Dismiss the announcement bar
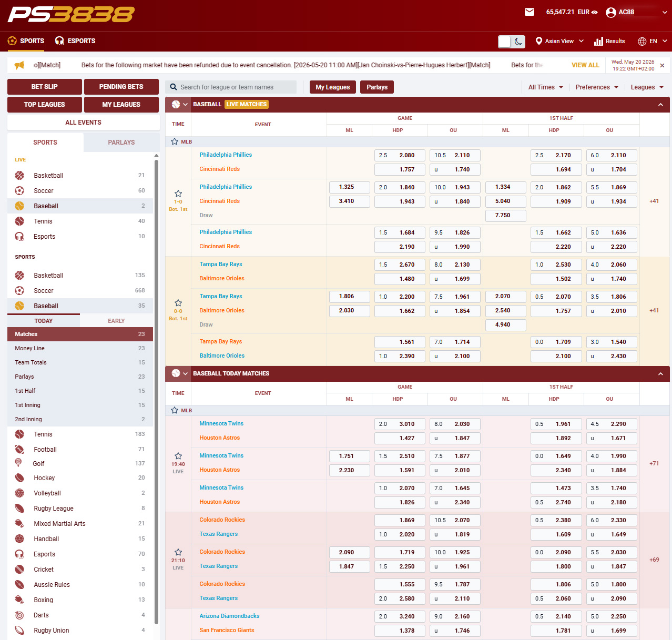Screen dimensions: 672x640 pyautogui.click(x=662, y=65)
